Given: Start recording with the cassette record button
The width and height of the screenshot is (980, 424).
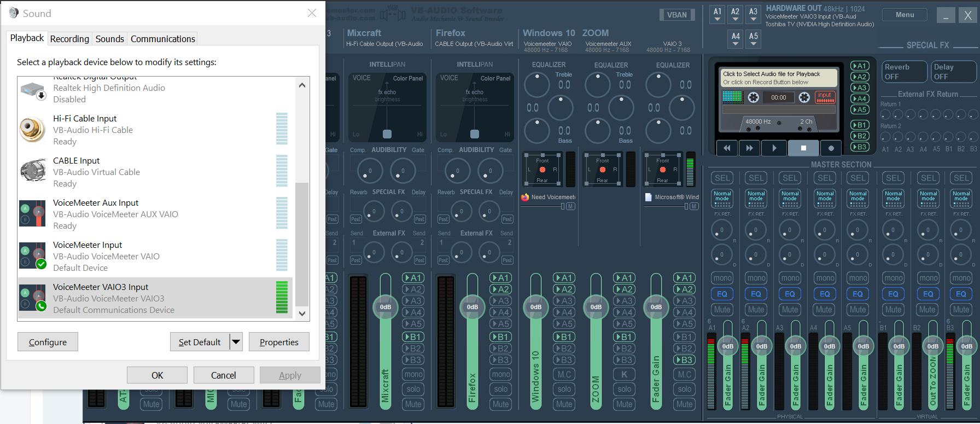Looking at the screenshot, I should click(831, 148).
